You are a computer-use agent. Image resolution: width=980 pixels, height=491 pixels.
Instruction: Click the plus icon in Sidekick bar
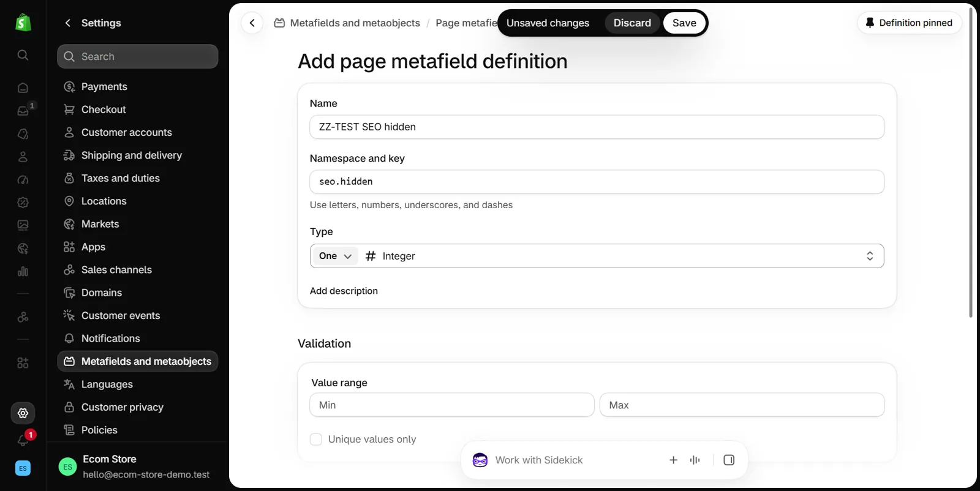pos(673,460)
